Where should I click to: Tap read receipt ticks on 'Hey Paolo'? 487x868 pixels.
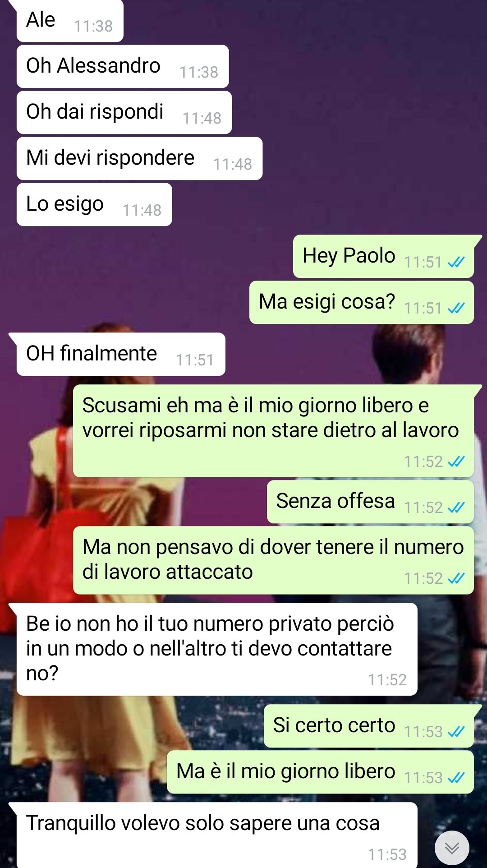point(456,262)
